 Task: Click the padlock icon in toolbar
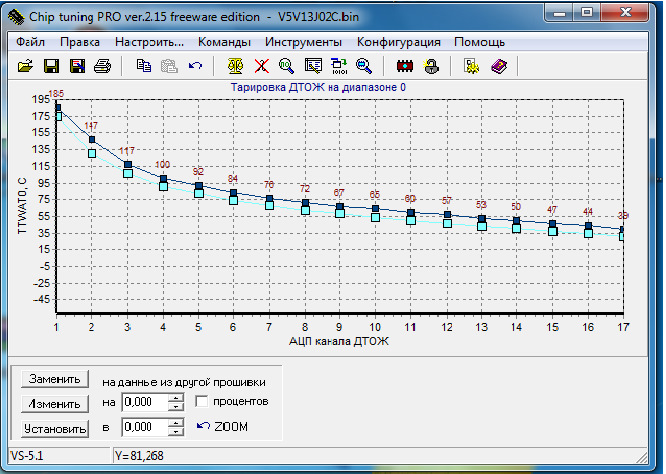point(432,67)
